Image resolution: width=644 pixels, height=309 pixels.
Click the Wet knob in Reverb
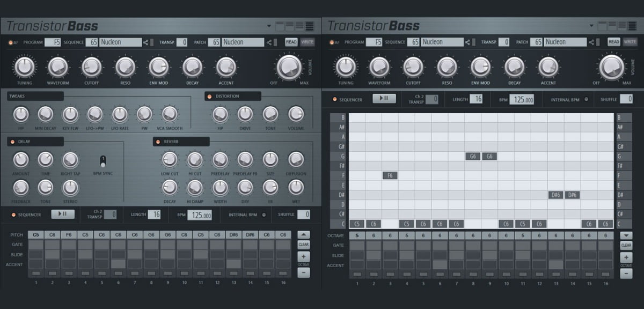(x=296, y=187)
